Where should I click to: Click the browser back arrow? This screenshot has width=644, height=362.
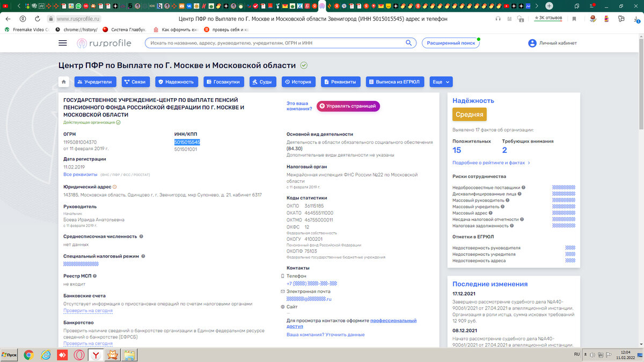tap(9, 19)
